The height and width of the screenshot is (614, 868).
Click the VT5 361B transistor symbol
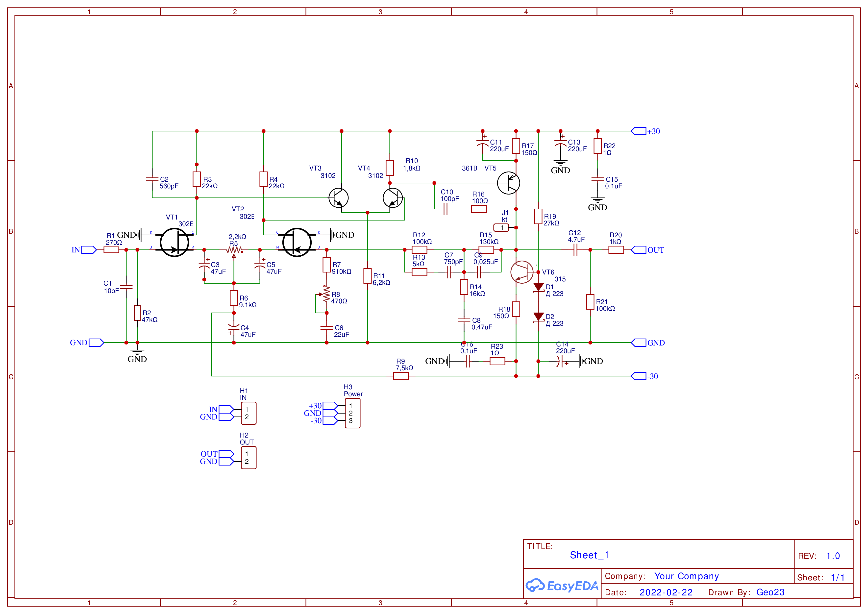(x=508, y=183)
